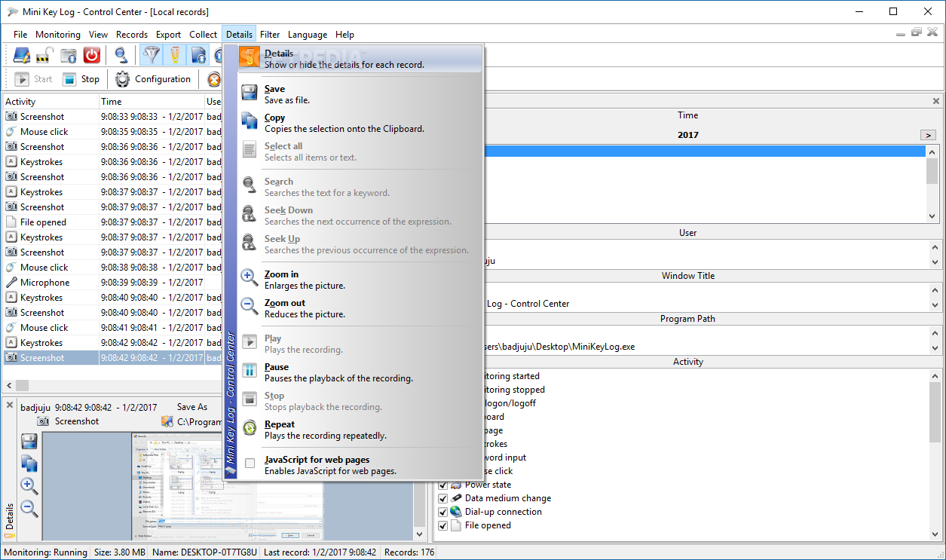Image resolution: width=946 pixels, height=560 pixels.
Task: Open the Export menu
Action: [168, 35]
